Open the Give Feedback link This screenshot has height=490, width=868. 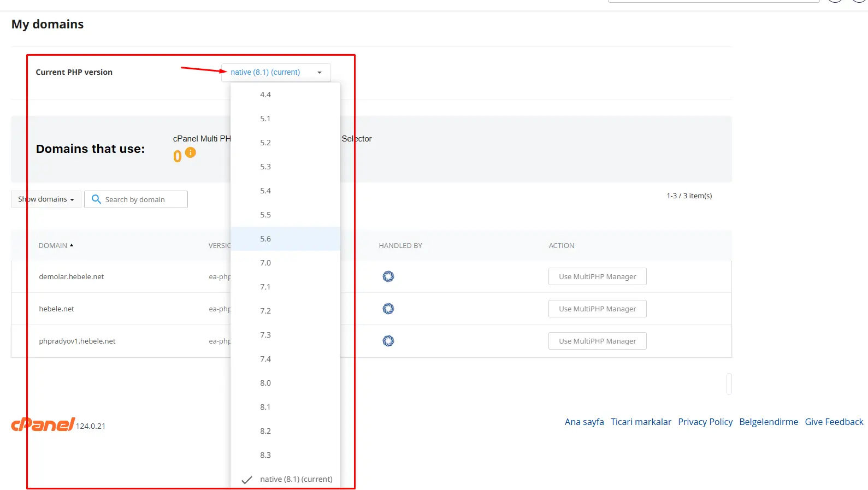(x=834, y=422)
